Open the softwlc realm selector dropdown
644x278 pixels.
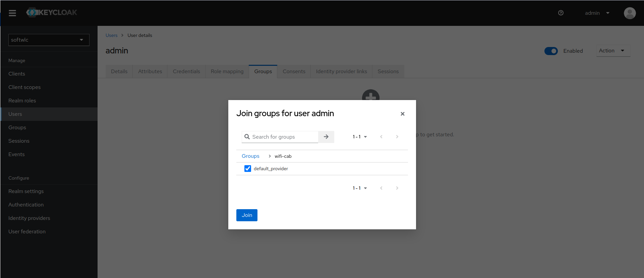tap(49, 40)
